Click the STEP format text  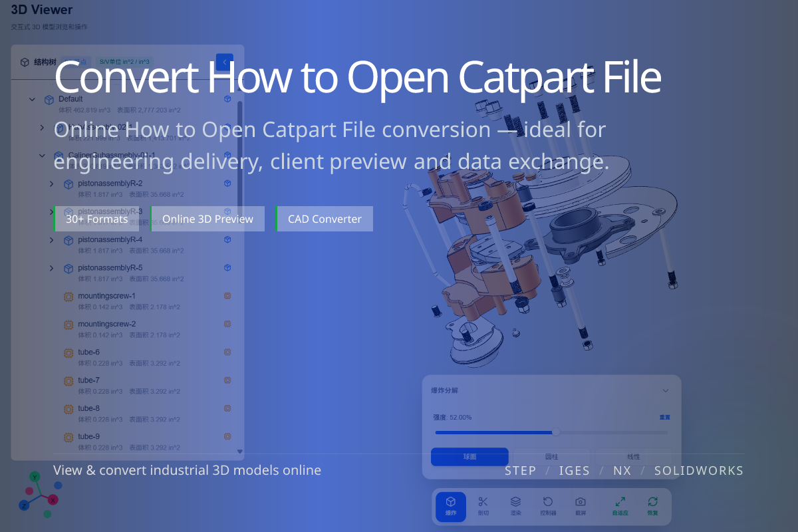(520, 471)
